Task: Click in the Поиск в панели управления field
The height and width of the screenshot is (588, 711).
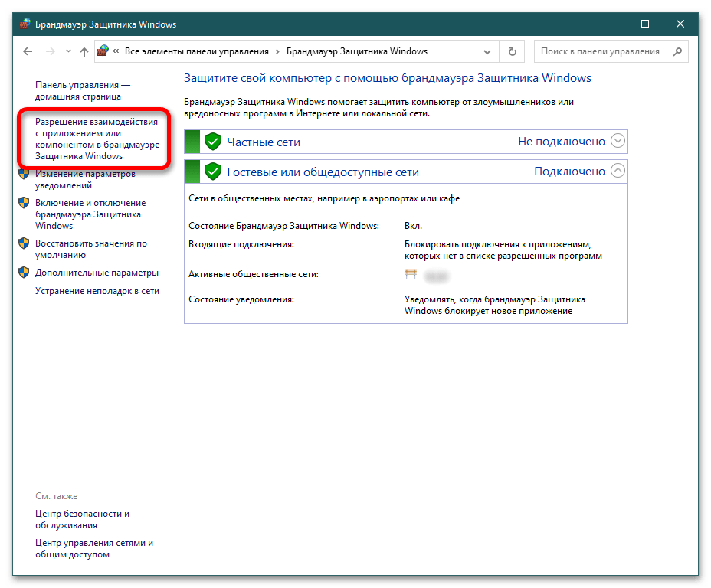Action: click(601, 52)
